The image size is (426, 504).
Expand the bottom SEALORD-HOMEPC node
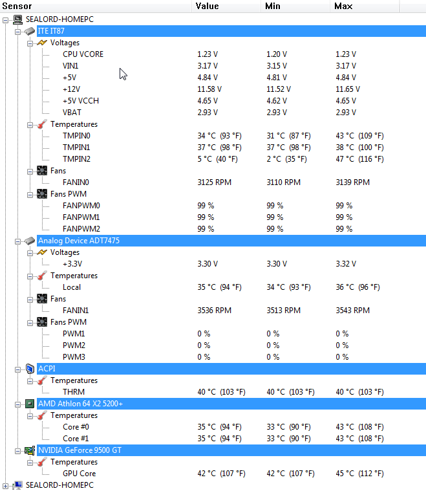click(5, 486)
